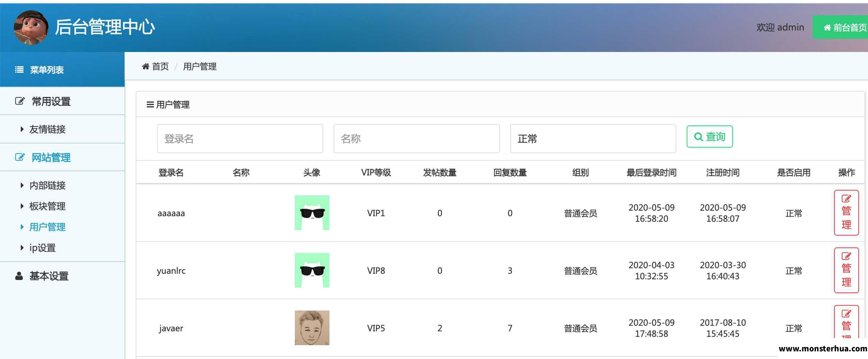
Task: Click the VIP5 level cell
Action: (376, 328)
